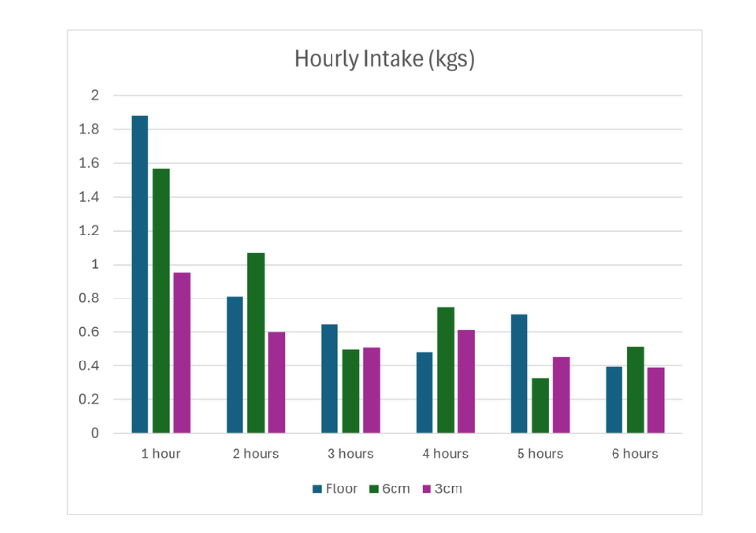Select the magenta 3cm legend swatch
756x533 pixels.
(x=426, y=489)
